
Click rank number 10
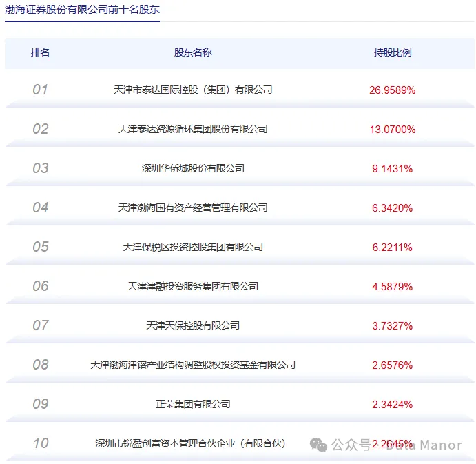[x=41, y=443]
